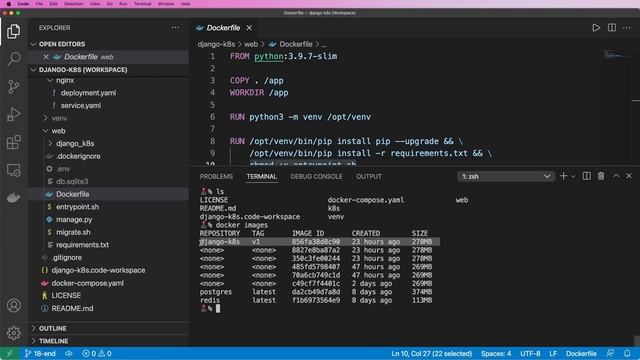
Task: Open the new terminal launch profile dropdown
Action: coord(573,176)
